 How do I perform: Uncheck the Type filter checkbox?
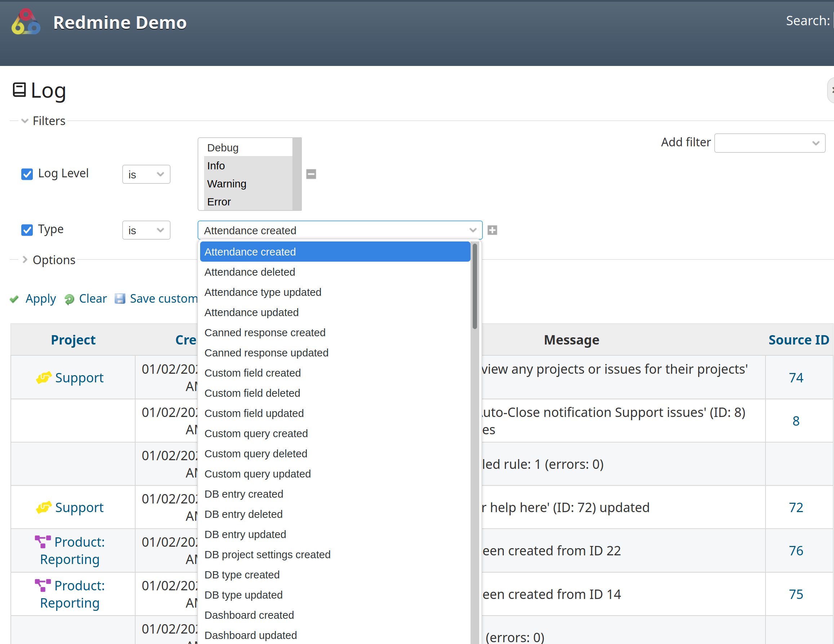(27, 230)
